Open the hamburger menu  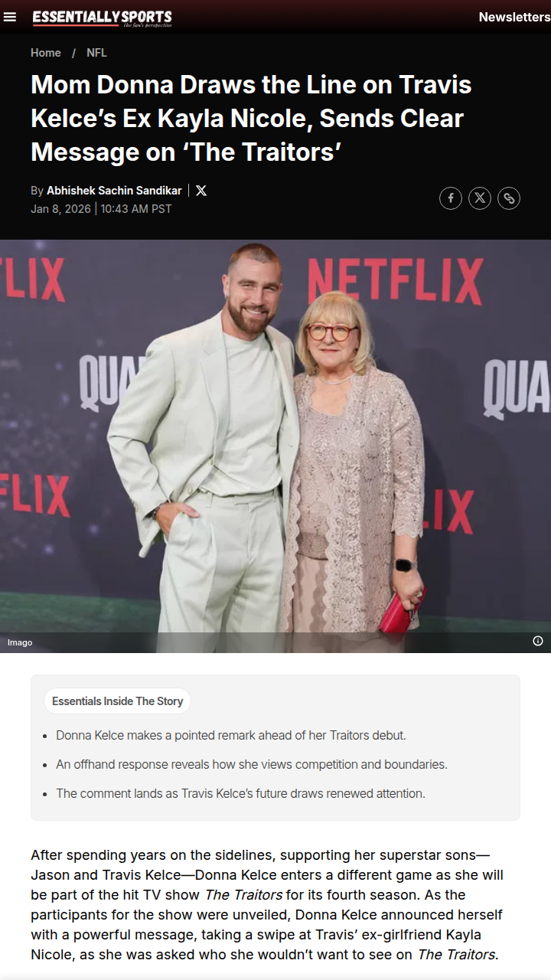click(10, 17)
